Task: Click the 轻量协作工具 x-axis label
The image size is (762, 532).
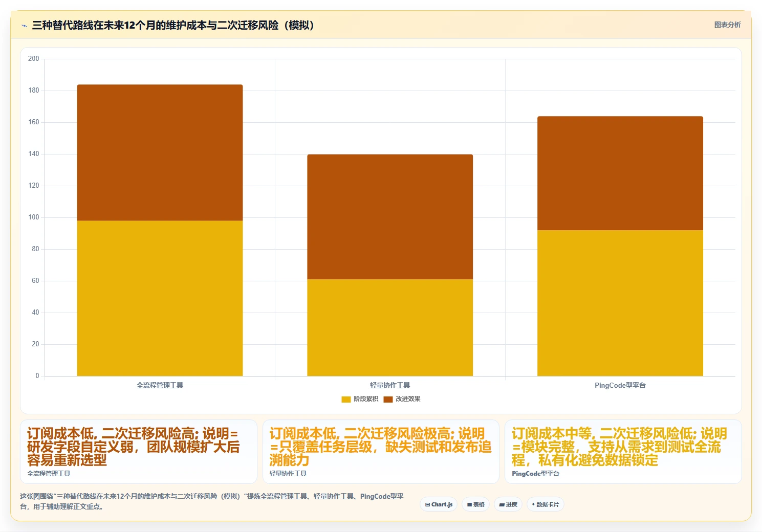Action: coord(390,385)
